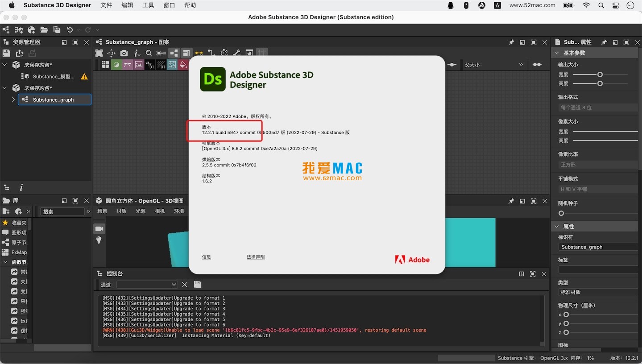
Task: Collapse the 基本参数 section
Action: 556,53
